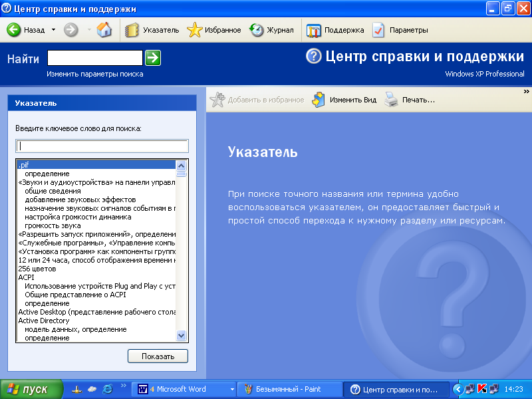
Task: Click the system clock 14:23
Action: tap(513, 389)
